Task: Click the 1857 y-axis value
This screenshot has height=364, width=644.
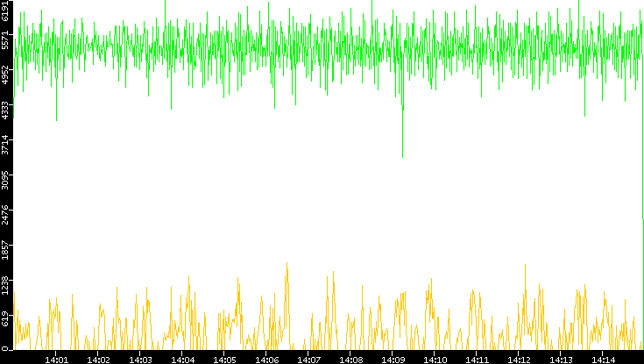Action: (x=5, y=250)
